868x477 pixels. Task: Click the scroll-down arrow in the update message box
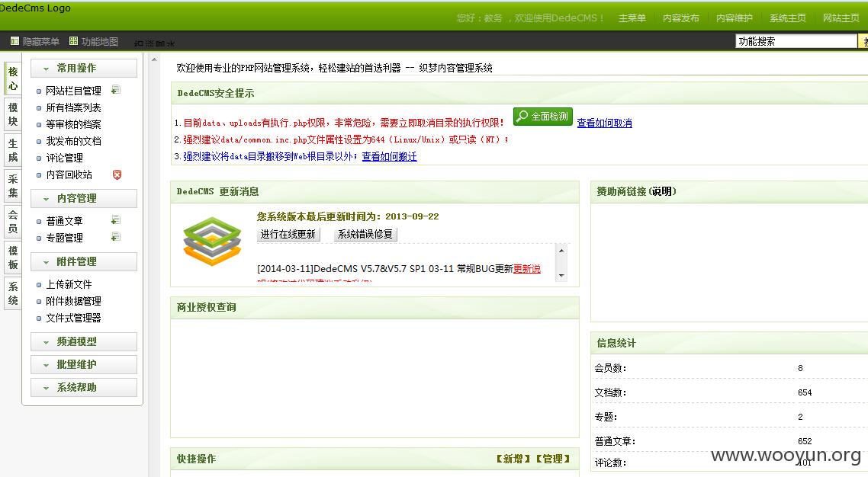coord(561,275)
